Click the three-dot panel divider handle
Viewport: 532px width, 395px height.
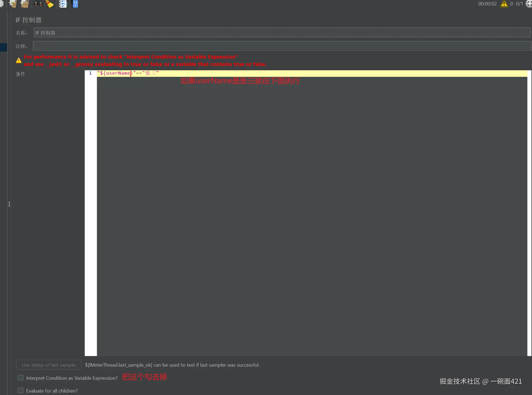(x=9, y=204)
